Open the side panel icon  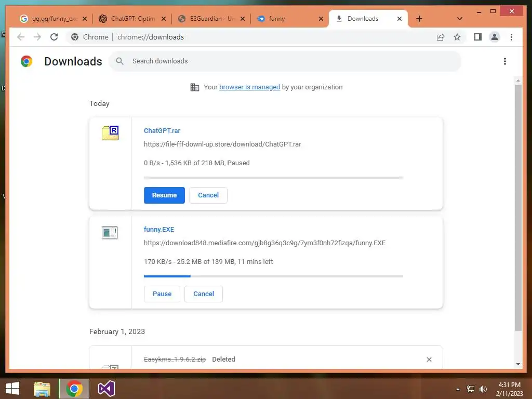[x=478, y=37]
